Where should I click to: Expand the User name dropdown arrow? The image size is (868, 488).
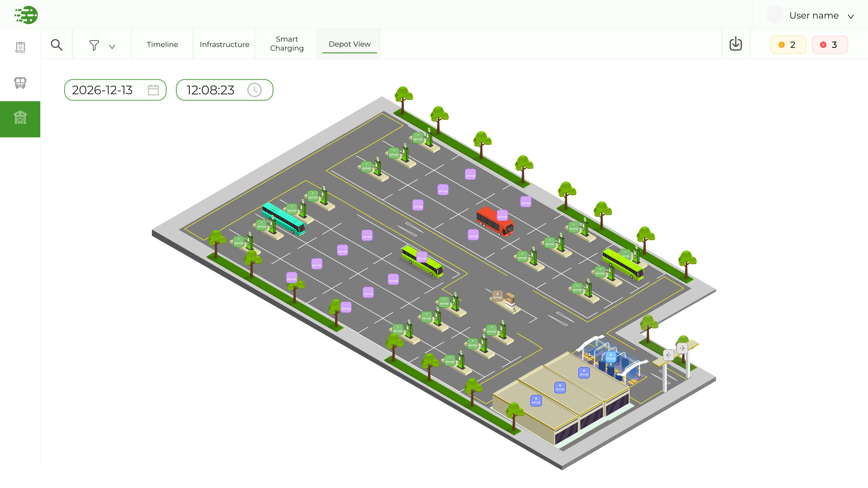tap(851, 16)
